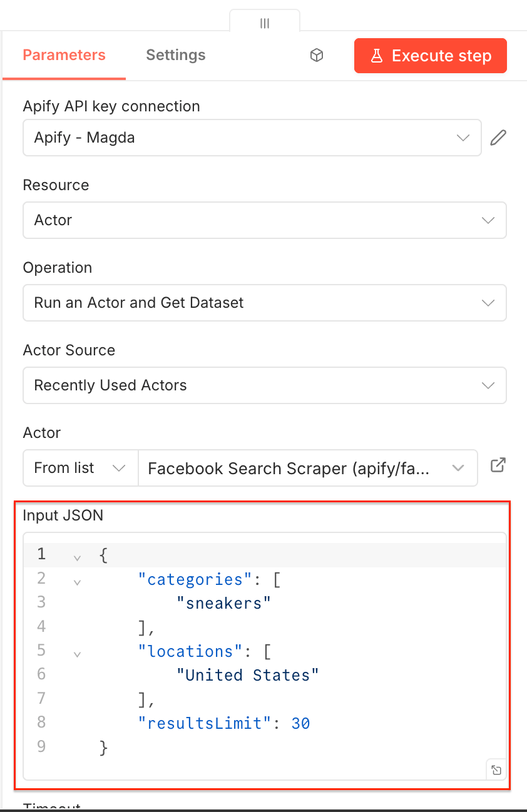The width and height of the screenshot is (527, 812).
Task: Collapse the locations array in Input JSON
Action: click(x=77, y=654)
